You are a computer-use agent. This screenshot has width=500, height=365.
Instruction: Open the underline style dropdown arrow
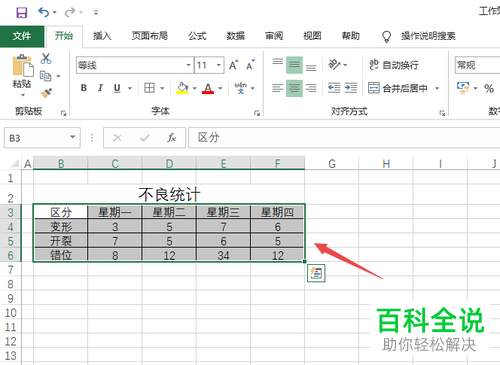click(130, 88)
